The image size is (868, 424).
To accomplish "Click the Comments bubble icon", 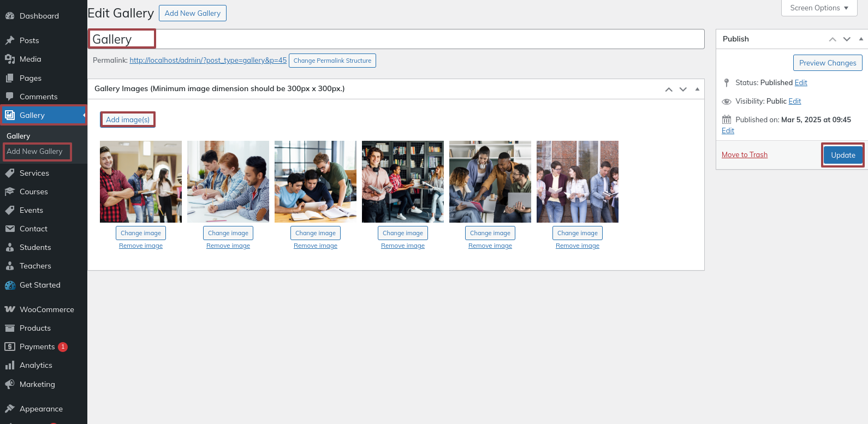I will pos(10,97).
